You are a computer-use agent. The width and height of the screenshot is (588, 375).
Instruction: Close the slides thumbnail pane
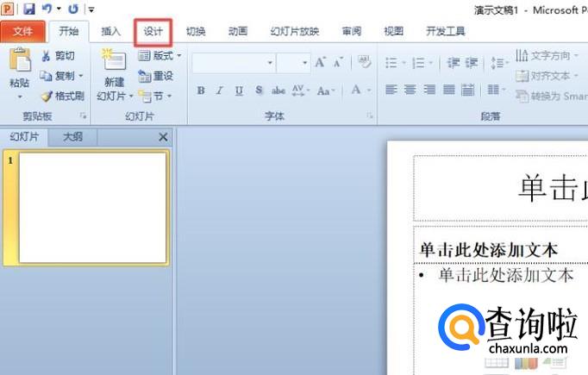(x=163, y=137)
